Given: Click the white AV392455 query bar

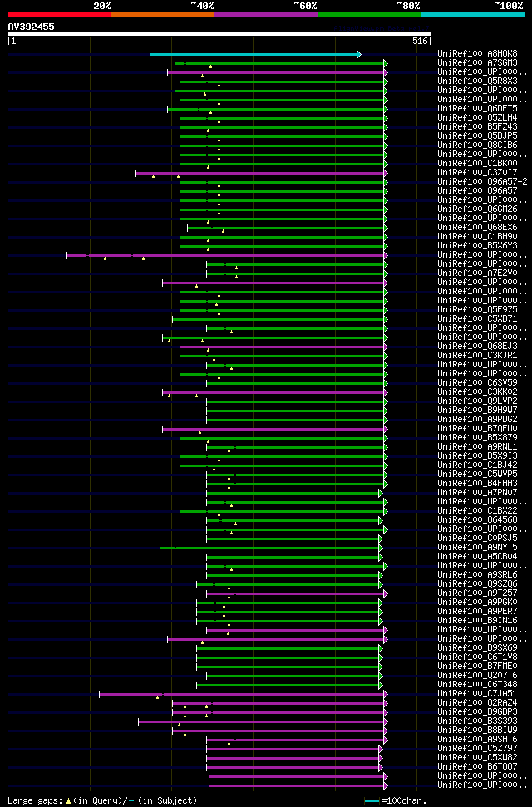Looking at the screenshot, I should (219, 34).
